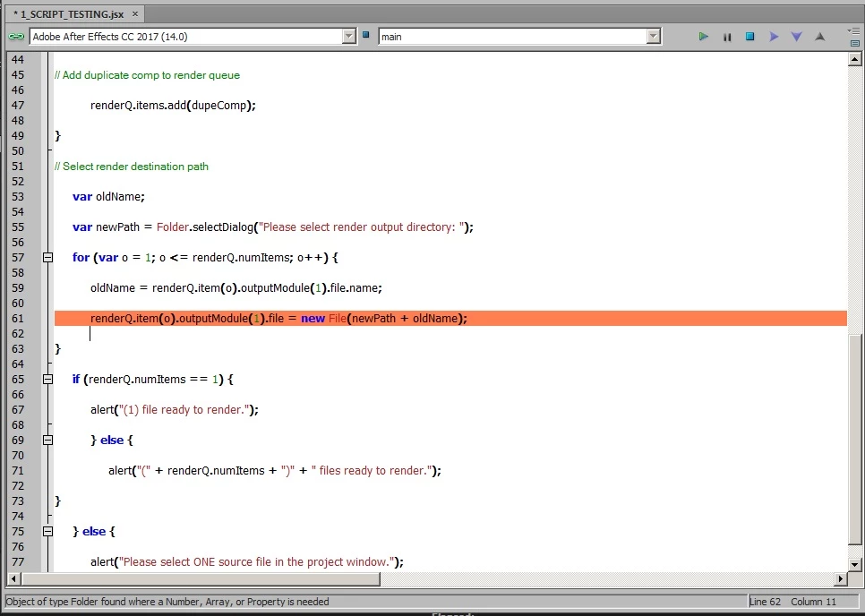Click 'new File(newPath + oldName)' expression
Screen dimensions: 865x616
[x=381, y=318]
